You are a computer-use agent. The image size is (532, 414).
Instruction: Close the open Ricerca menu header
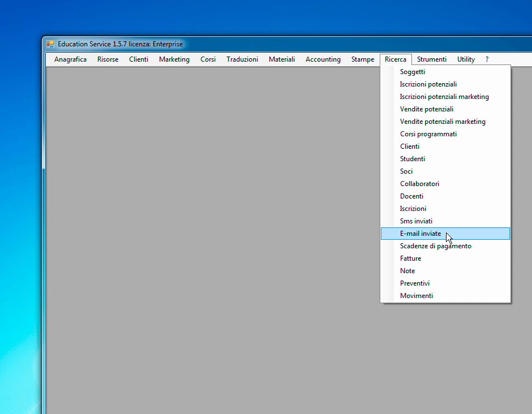(x=396, y=59)
